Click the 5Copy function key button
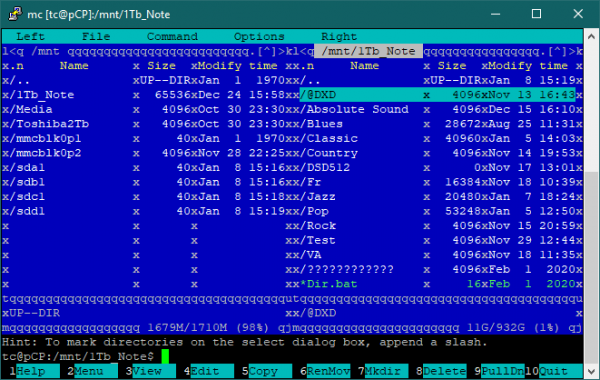Viewport: 600px width, 380px height. [267, 371]
